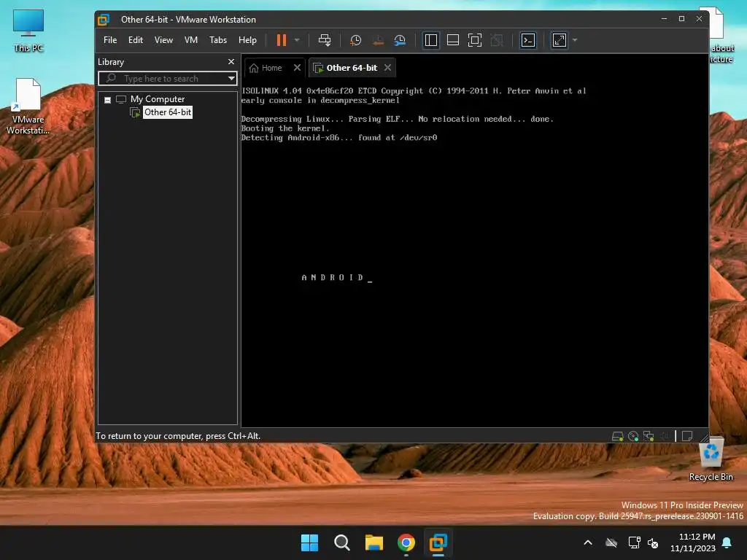
Task: Open network settings from the tray
Action: point(634,542)
